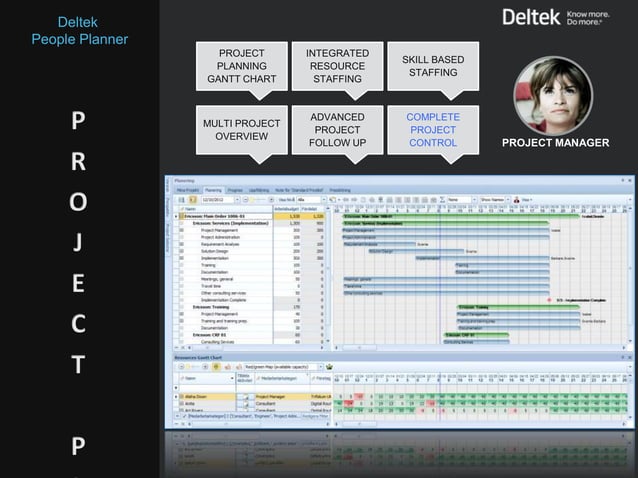
Task: Toggle the checkbox beside Project Management
Action: 181,230
